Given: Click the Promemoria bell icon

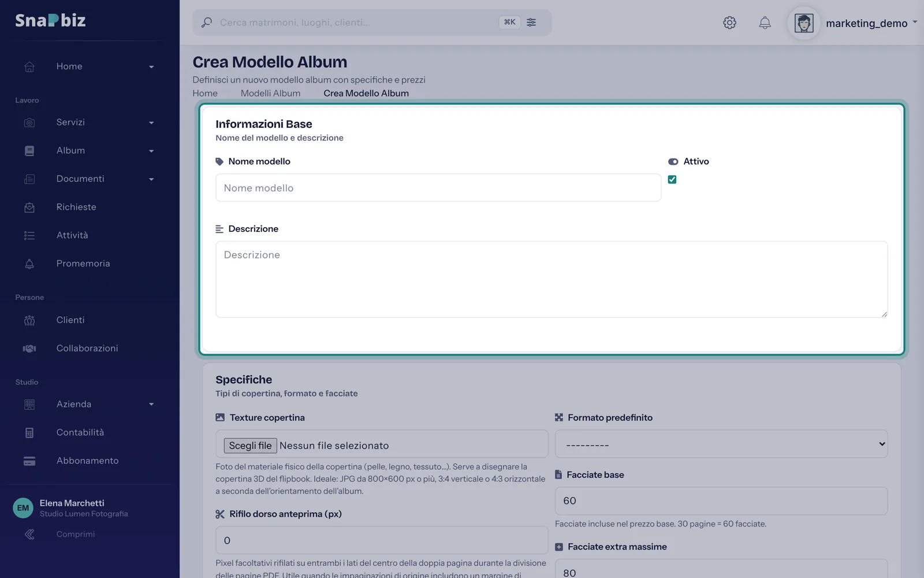Looking at the screenshot, I should [x=29, y=264].
